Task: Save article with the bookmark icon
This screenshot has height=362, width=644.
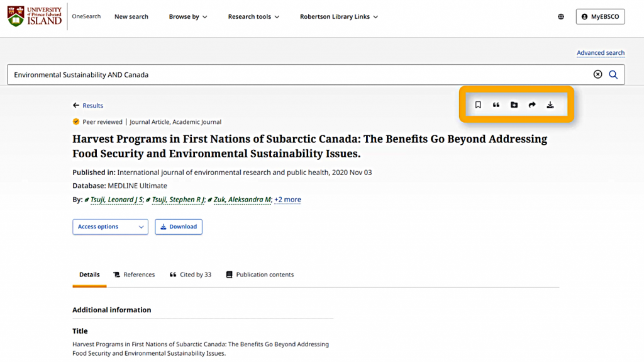Action: tap(478, 105)
